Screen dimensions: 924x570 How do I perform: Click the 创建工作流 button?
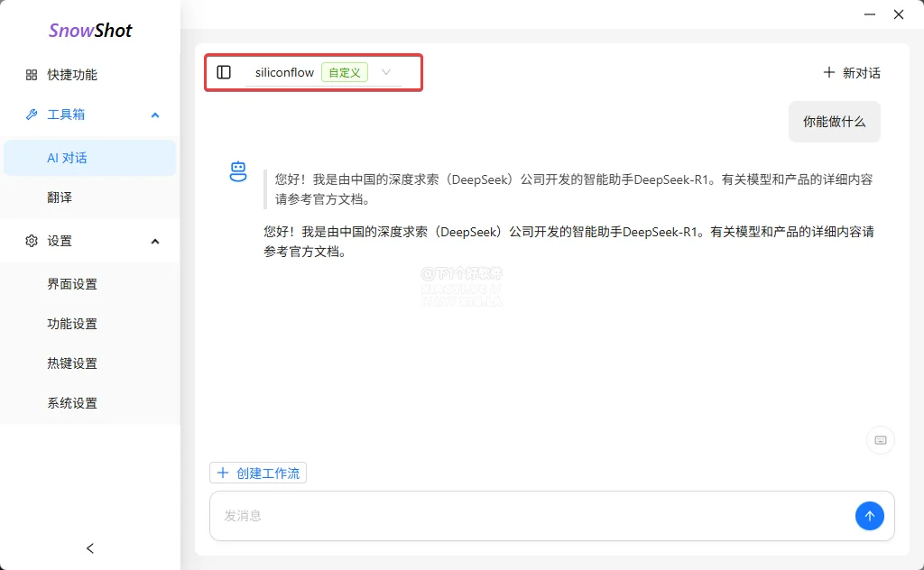(258, 473)
